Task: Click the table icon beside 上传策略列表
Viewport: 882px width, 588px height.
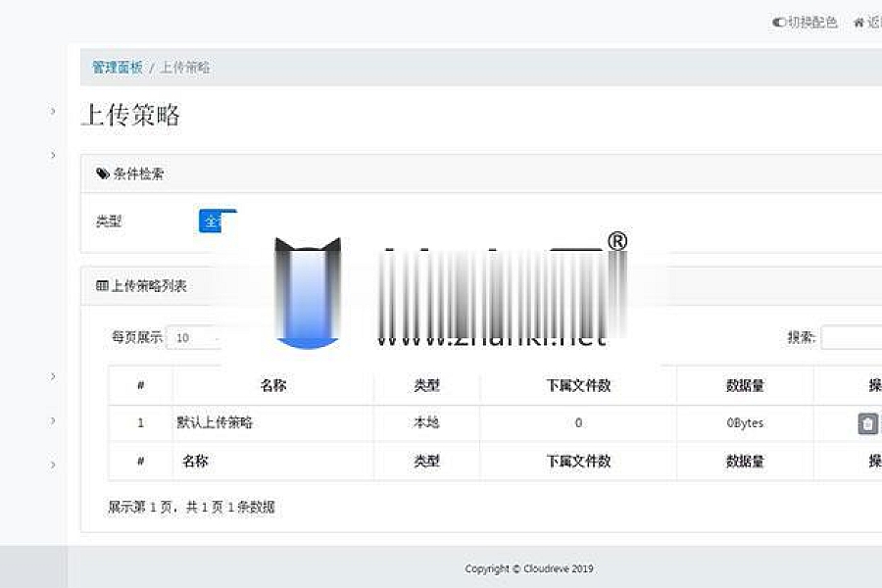Action: click(102, 286)
